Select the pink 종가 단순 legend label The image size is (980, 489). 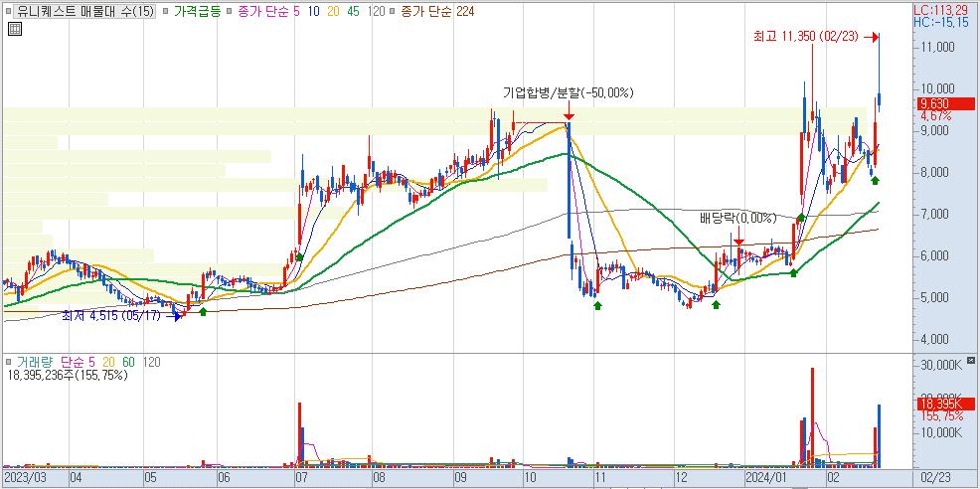point(262,11)
